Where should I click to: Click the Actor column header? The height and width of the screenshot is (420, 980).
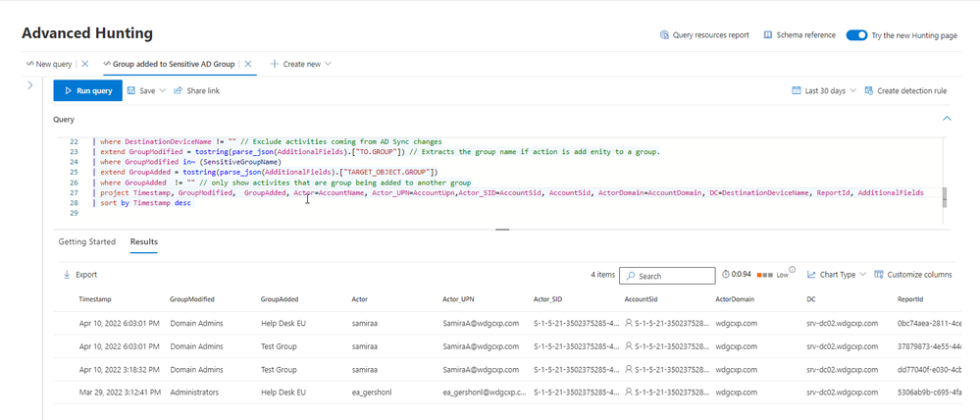point(359,299)
